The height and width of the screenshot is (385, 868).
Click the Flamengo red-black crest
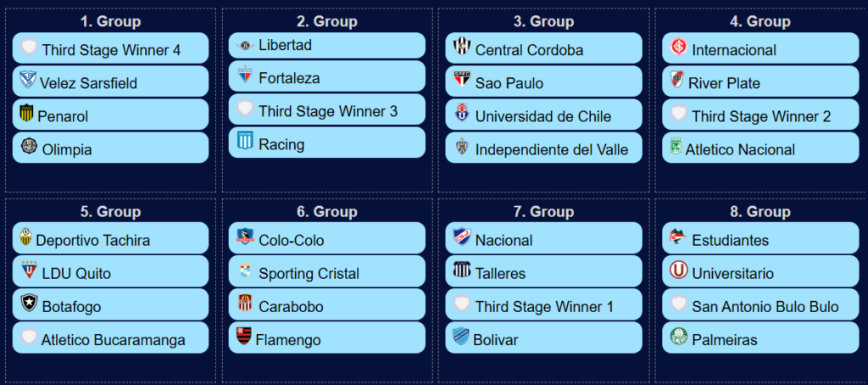244,337
